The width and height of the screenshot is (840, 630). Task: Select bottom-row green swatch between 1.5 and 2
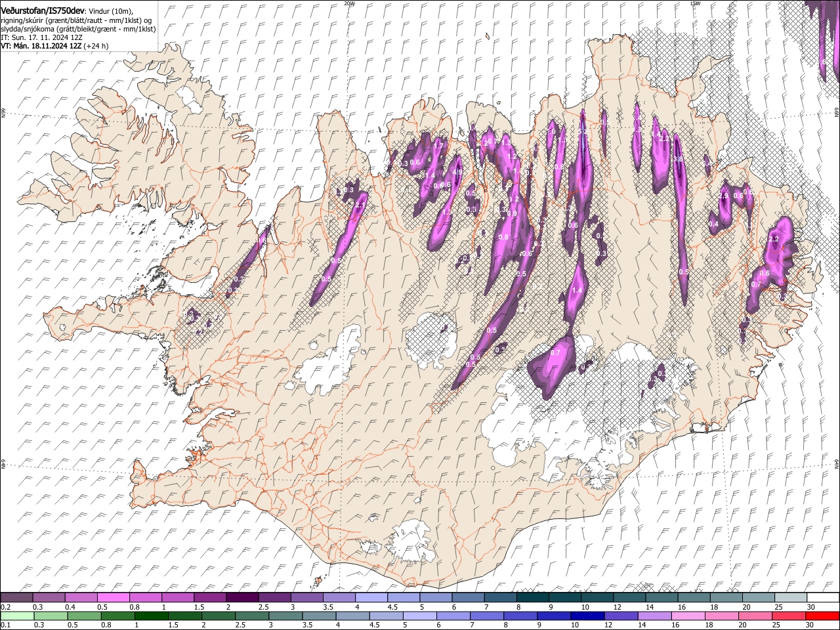[184, 616]
